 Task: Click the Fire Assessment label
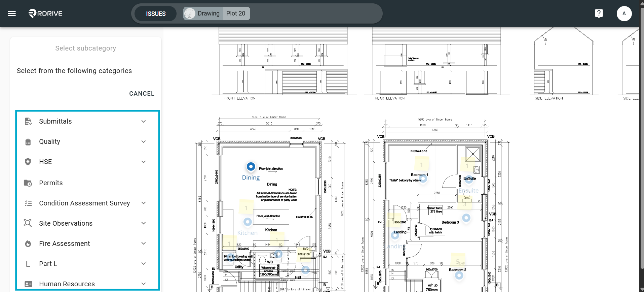click(x=65, y=244)
